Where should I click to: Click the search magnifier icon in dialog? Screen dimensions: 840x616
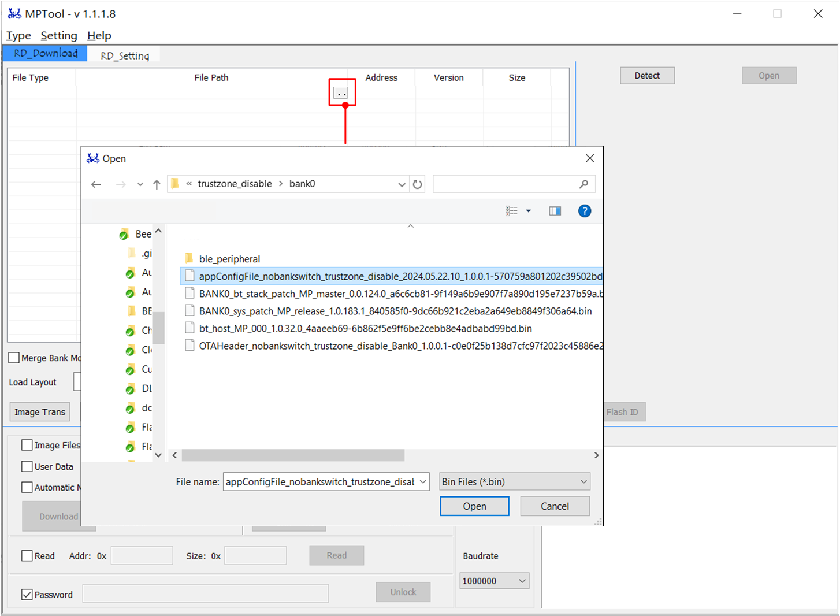tap(583, 184)
